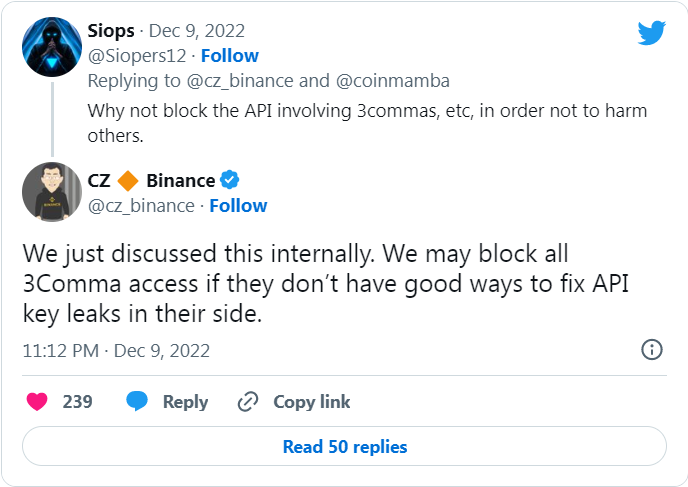Click CZ's verified blue checkmark badge
The width and height of the screenshot is (688, 487).
(x=230, y=181)
